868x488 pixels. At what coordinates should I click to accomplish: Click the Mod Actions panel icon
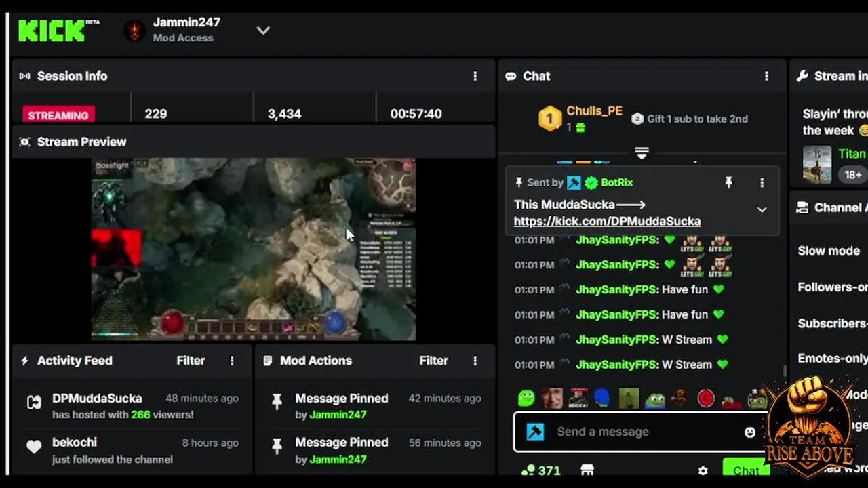coord(268,361)
